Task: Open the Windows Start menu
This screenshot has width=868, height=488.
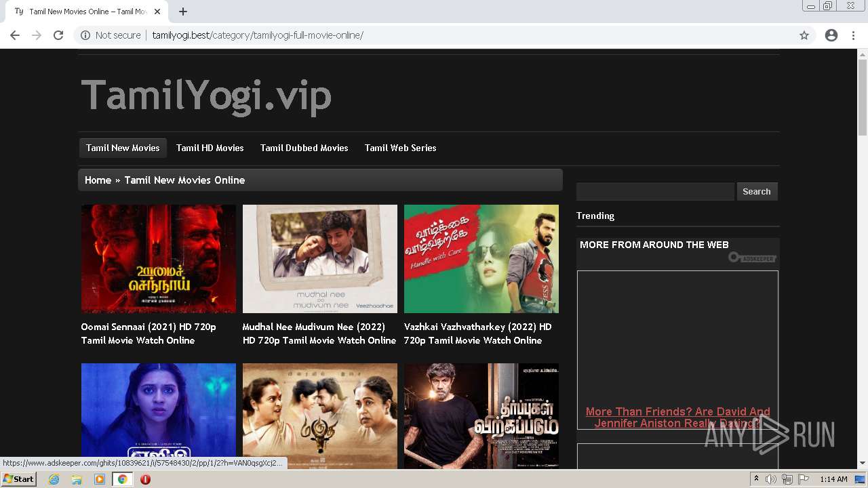Action: 19,479
